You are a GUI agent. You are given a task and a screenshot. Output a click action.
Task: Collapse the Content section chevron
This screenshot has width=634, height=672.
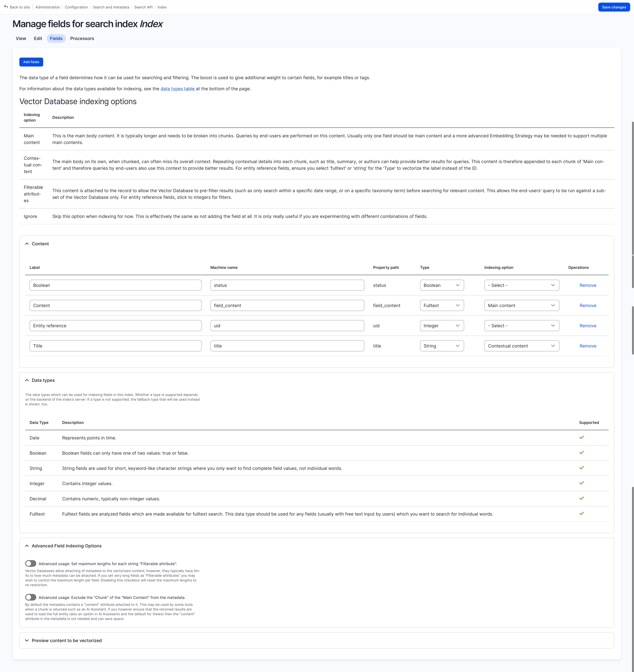27,244
